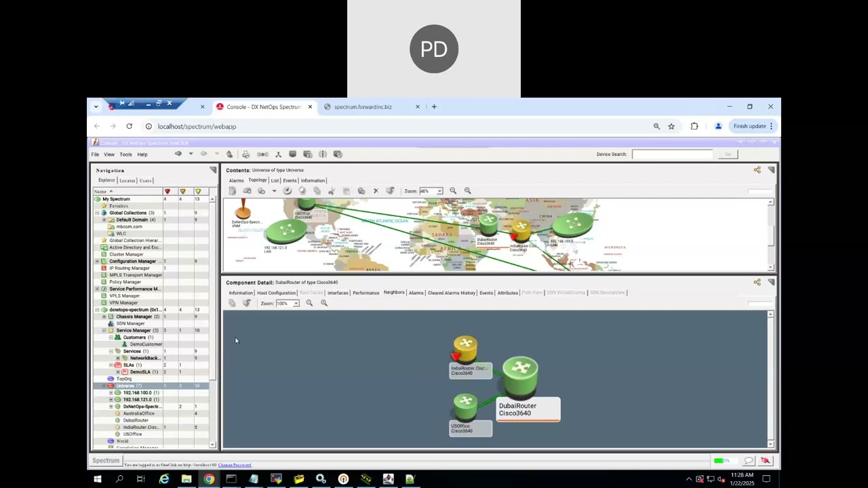The width and height of the screenshot is (868, 488).
Task: Click the share icon in Contents panel header
Action: coord(757,170)
